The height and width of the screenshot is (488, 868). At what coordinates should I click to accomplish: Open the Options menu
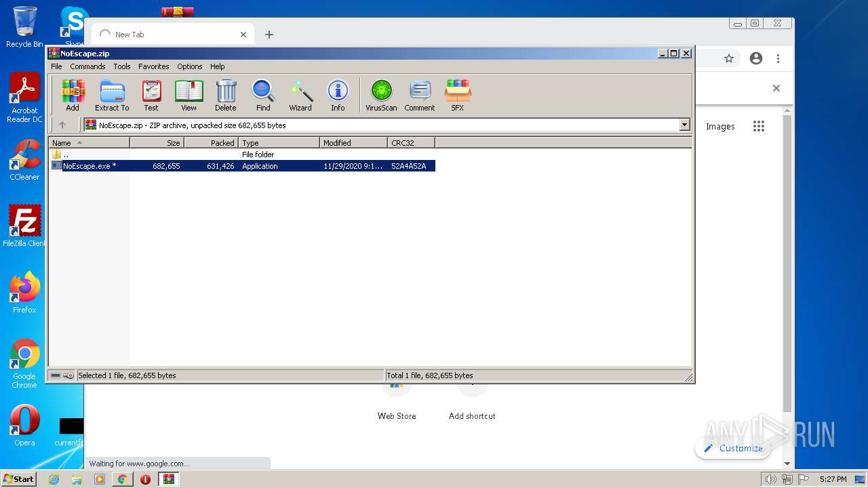pos(190,66)
